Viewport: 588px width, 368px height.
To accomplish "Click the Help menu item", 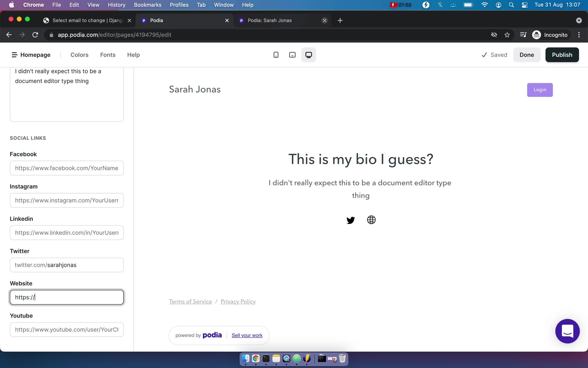I will (133, 55).
